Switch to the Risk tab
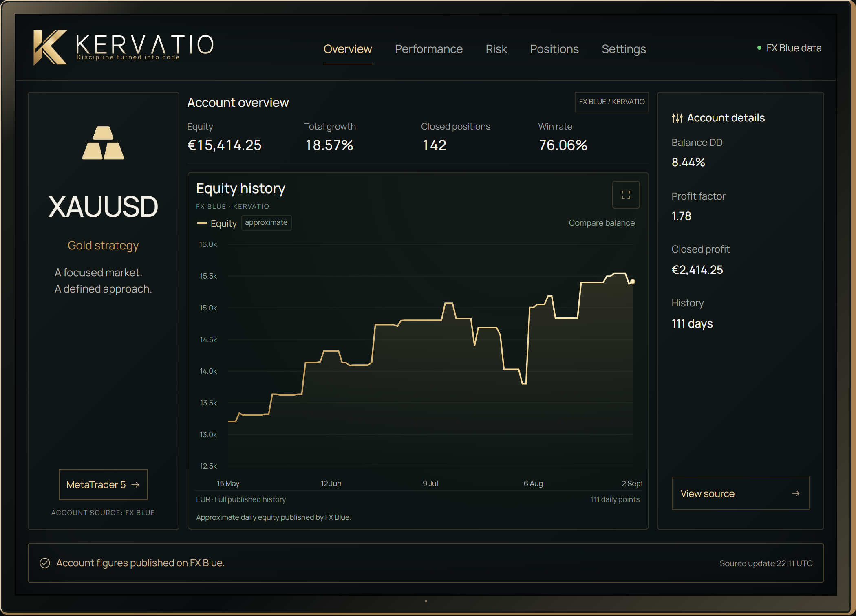This screenshot has height=616, width=856. tap(496, 49)
